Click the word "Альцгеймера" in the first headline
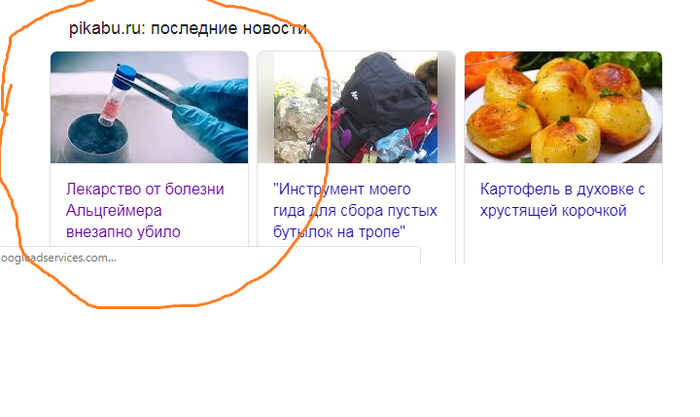700x417 pixels. tap(114, 210)
